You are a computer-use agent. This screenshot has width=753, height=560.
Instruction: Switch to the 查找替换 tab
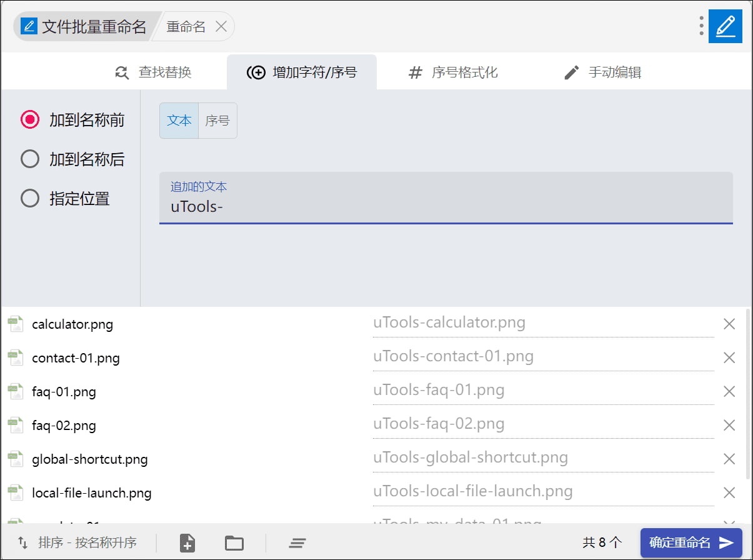click(154, 72)
